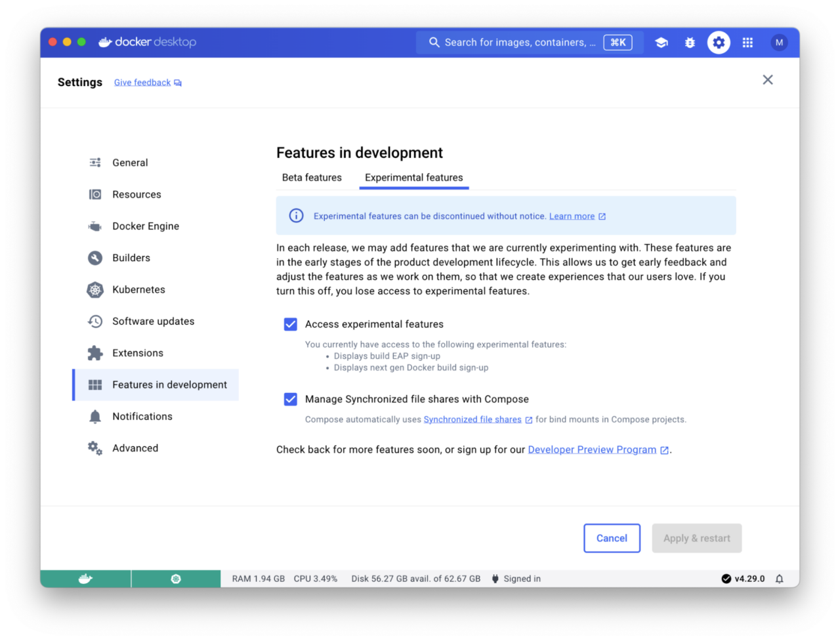
Task: Open the settings gear in title bar
Action: 719,42
